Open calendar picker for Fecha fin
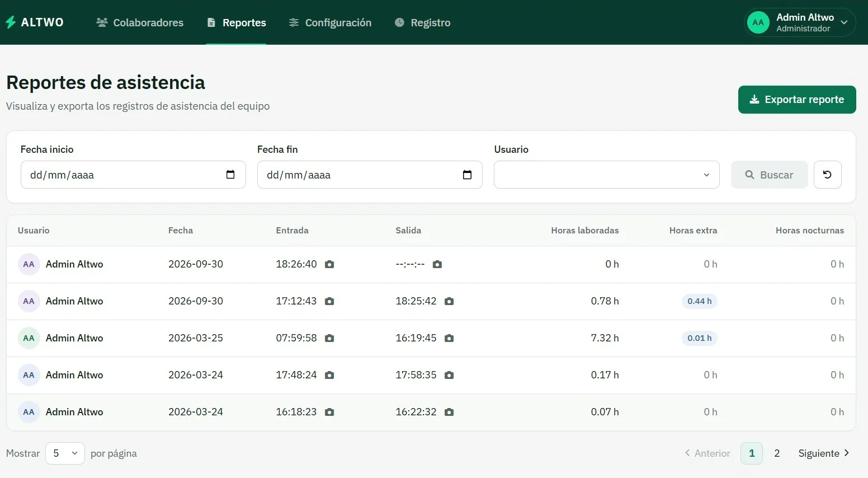Viewport: 868px width, 478px height. tap(468, 175)
